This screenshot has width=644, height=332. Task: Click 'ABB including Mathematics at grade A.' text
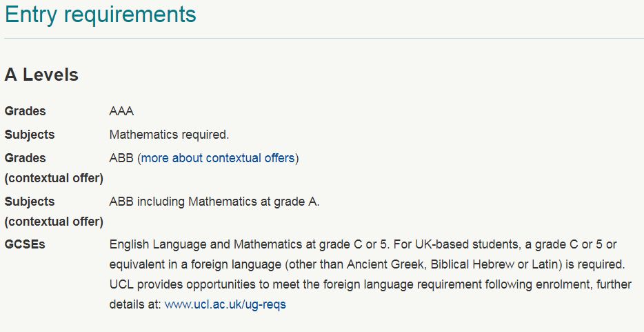[x=214, y=202]
